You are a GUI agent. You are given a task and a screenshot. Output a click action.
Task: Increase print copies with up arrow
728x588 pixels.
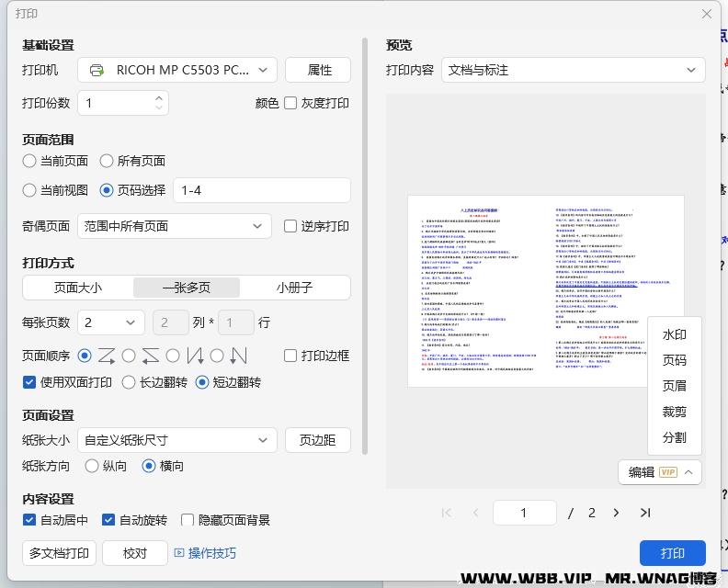coord(159,98)
